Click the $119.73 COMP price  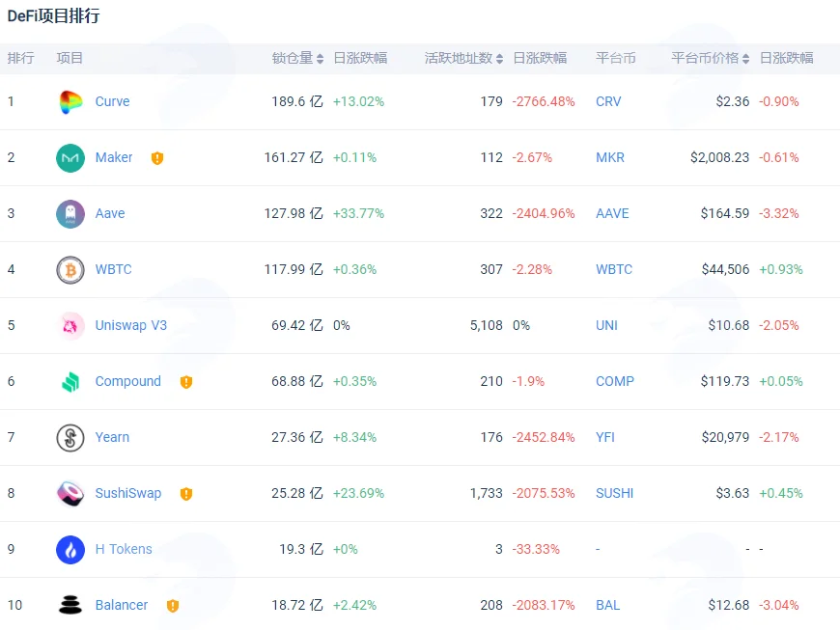coord(725,381)
